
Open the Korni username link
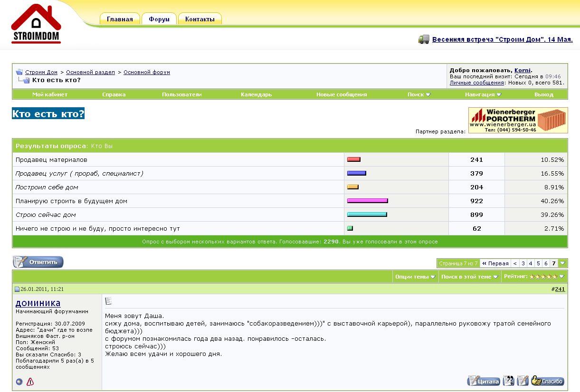point(523,70)
